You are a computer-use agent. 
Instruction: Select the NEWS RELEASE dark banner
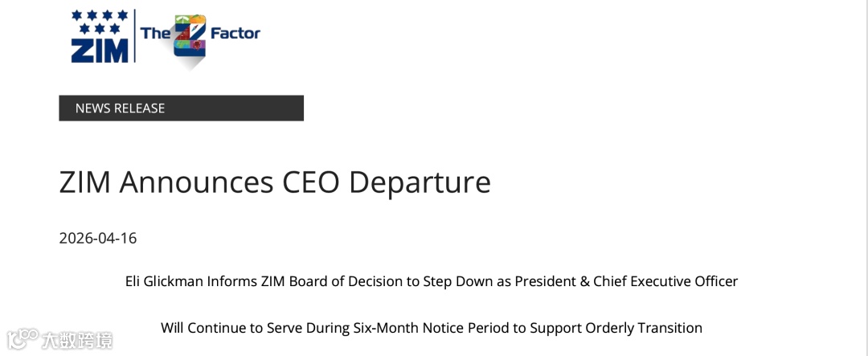pyautogui.click(x=181, y=108)
